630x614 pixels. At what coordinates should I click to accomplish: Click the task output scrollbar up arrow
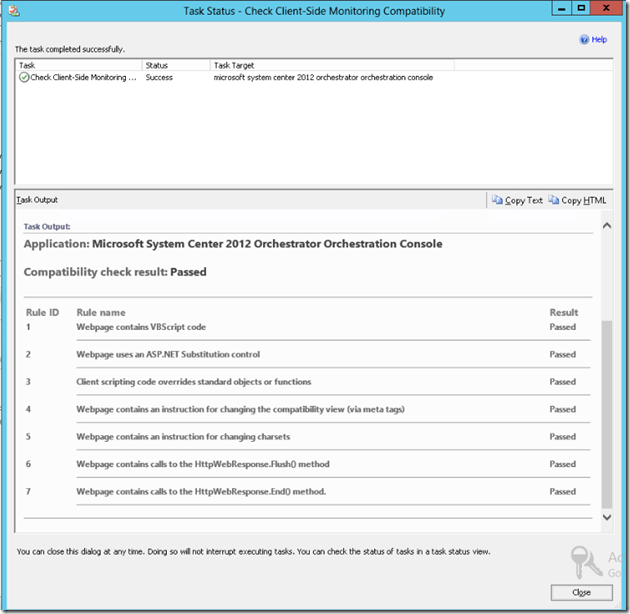606,227
